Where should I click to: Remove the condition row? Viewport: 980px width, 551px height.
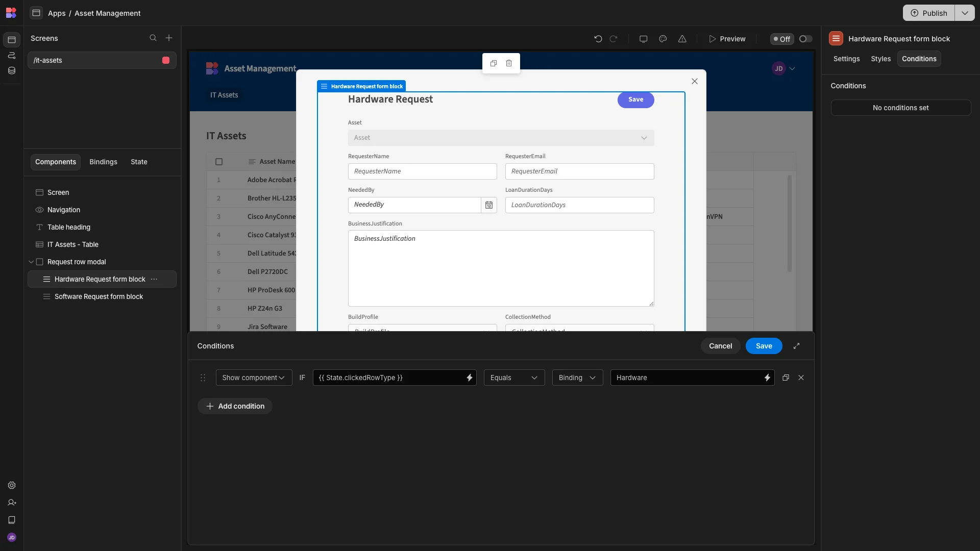[801, 378]
